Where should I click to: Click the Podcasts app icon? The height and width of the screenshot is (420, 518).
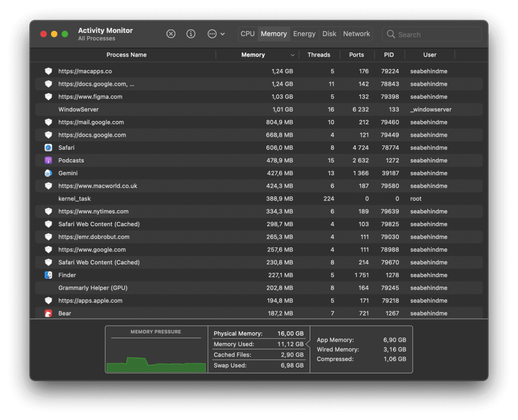pyautogui.click(x=48, y=161)
